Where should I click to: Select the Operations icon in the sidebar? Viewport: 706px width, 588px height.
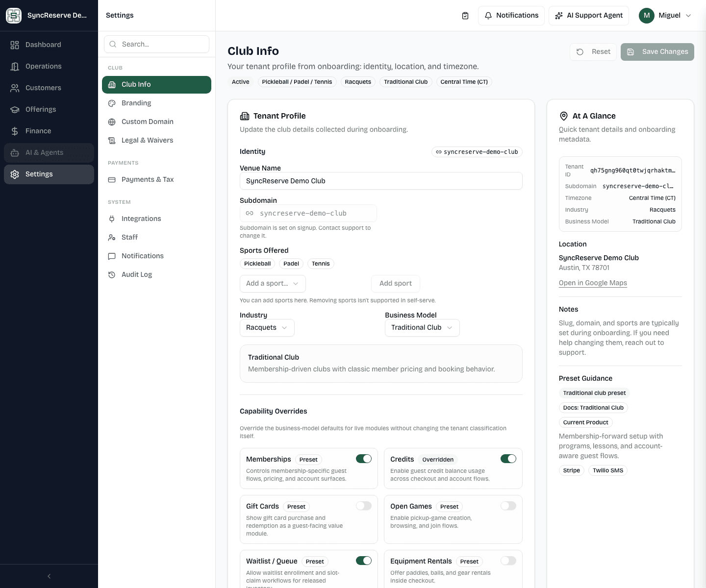[x=15, y=66]
